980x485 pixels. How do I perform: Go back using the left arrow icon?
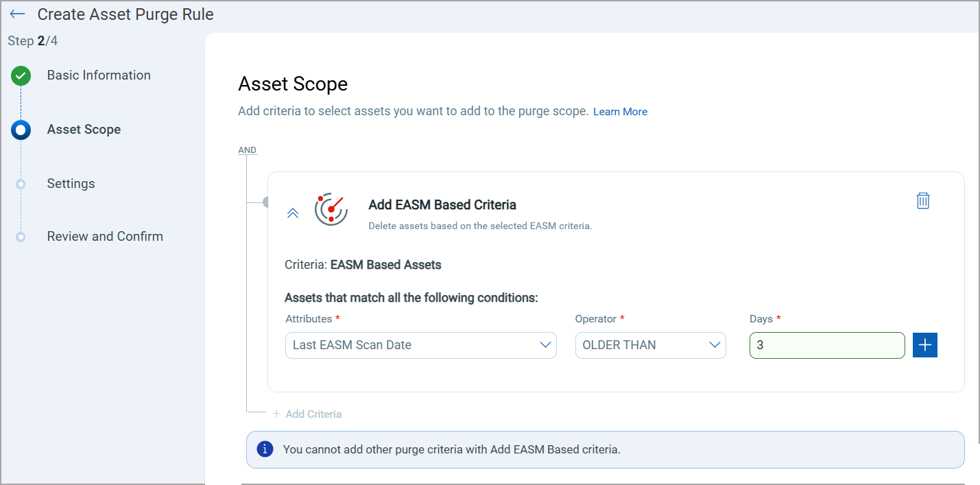pos(18,14)
